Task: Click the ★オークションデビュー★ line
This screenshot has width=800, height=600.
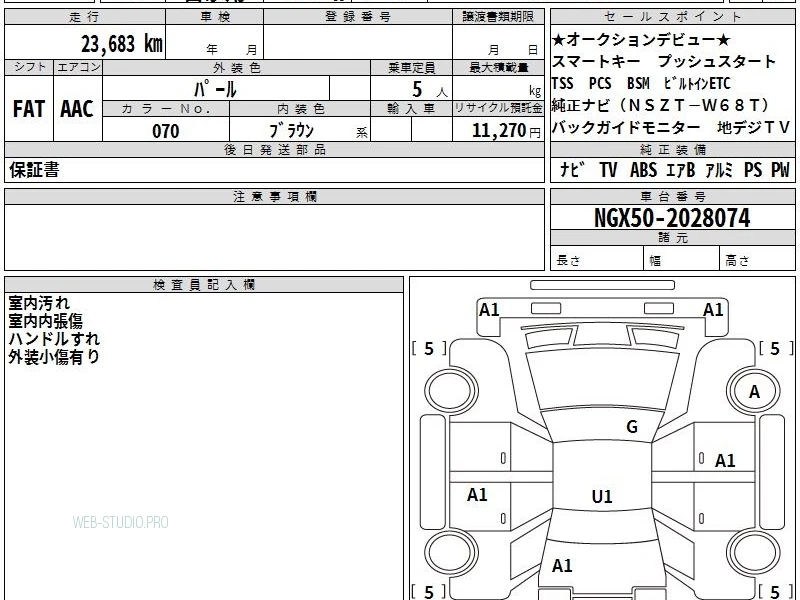Action: click(641, 39)
